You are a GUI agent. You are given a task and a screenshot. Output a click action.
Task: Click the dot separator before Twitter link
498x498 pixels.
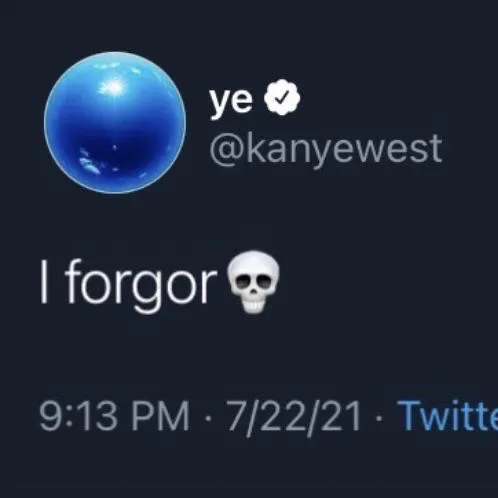coord(379,419)
